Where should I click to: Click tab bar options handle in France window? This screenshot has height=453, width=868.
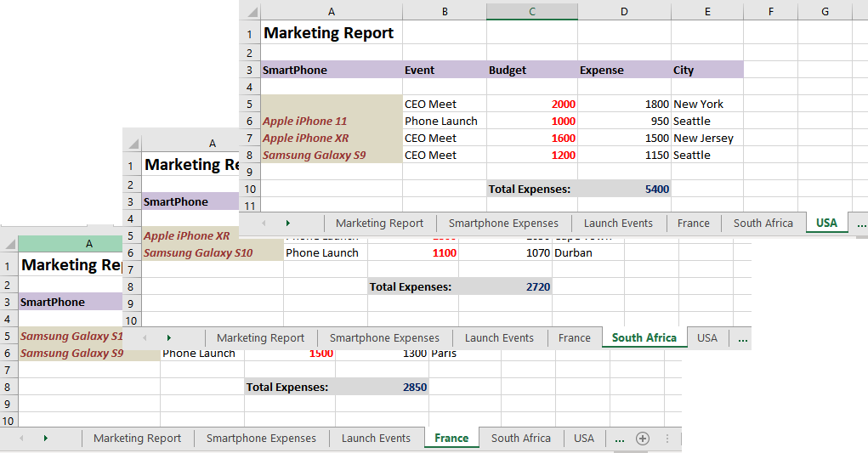pyautogui.click(x=667, y=439)
